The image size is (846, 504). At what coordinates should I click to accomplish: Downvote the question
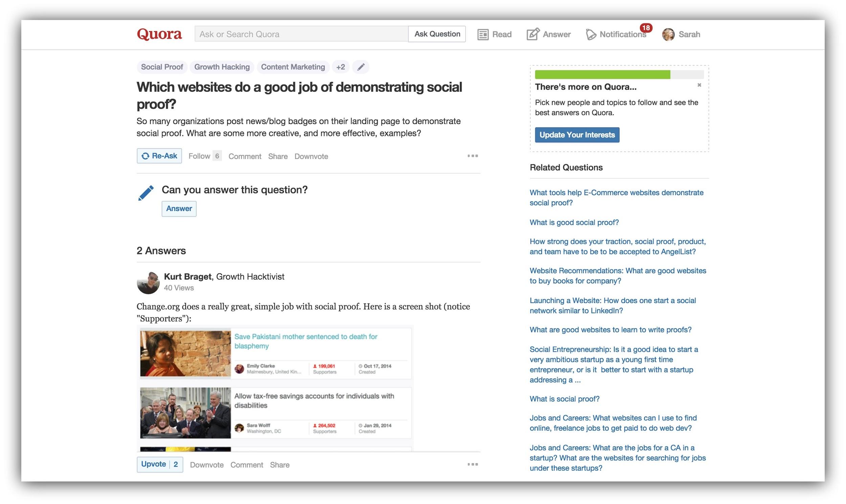click(311, 156)
